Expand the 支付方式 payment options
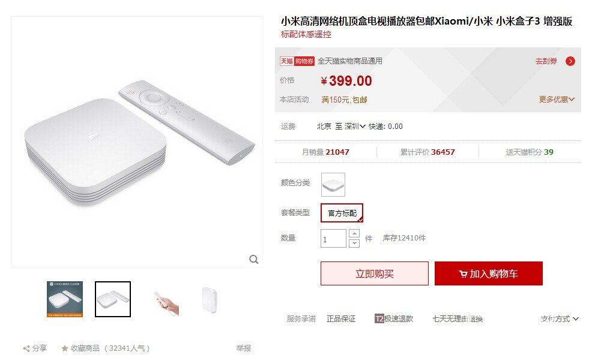This screenshot has height=364, width=592. pos(560,319)
